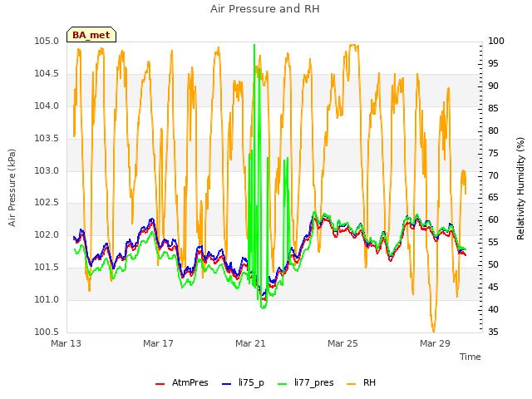
Task: Click the 80 humidity axis value
Action: (493, 131)
